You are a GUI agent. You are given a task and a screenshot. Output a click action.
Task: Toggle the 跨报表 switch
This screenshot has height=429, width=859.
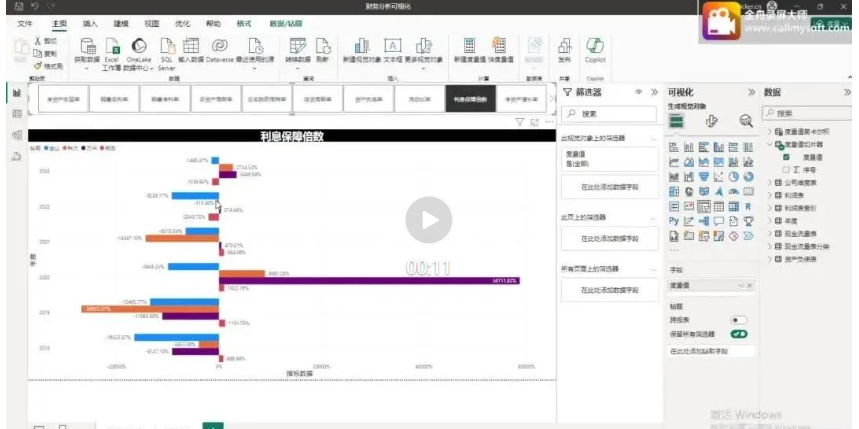[738, 320]
